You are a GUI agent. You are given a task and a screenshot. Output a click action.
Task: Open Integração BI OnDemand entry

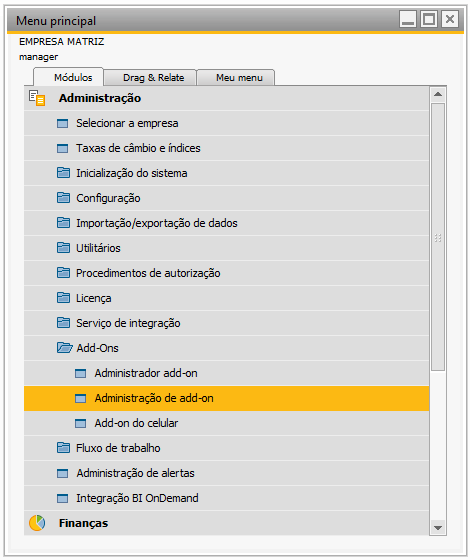pyautogui.click(x=137, y=498)
